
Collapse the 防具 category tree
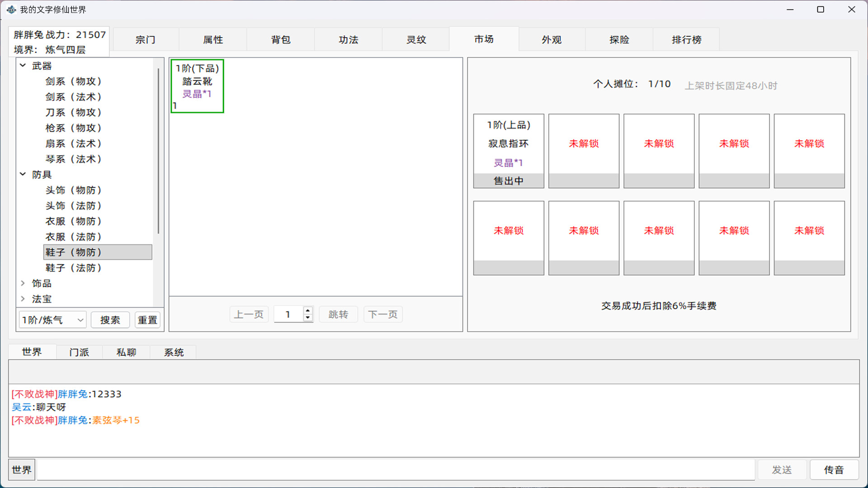23,174
